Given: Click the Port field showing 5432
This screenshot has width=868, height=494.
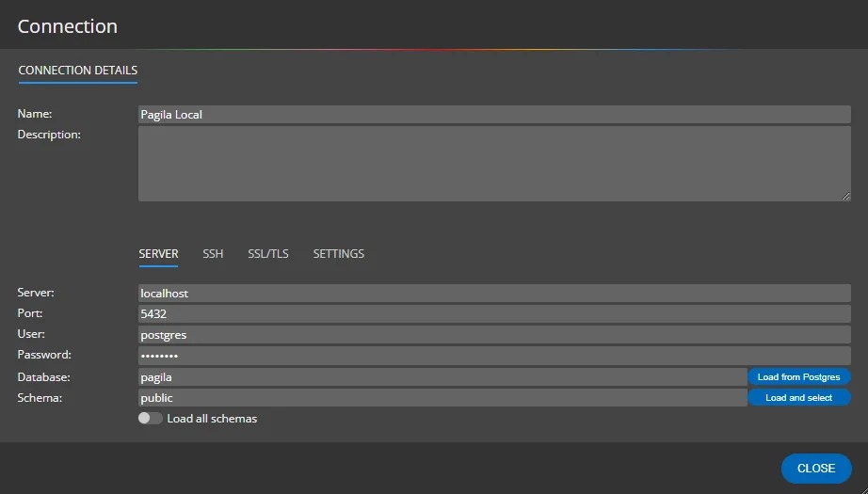Looking at the screenshot, I should click(x=494, y=313).
